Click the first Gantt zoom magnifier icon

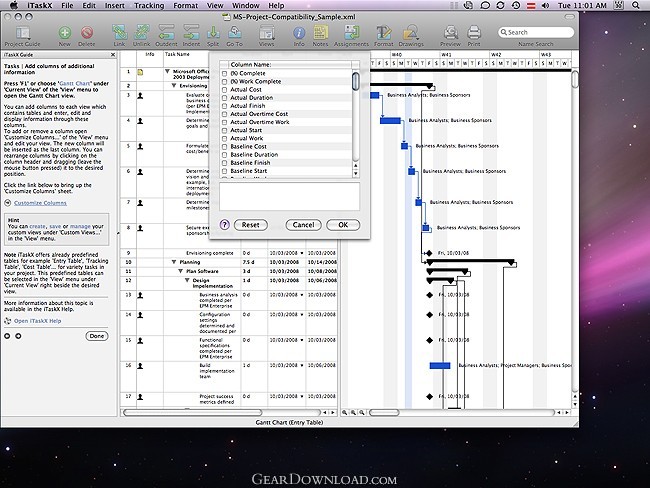344,413
